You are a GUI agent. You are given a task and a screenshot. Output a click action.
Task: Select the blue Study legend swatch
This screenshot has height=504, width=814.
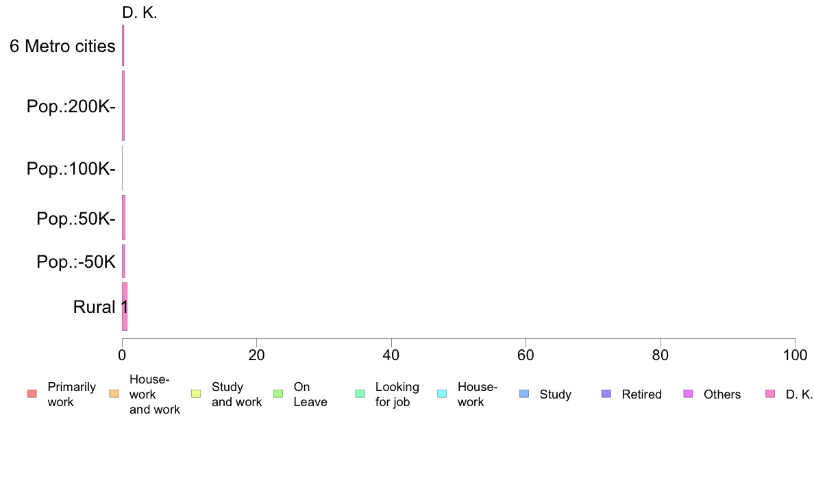524,394
